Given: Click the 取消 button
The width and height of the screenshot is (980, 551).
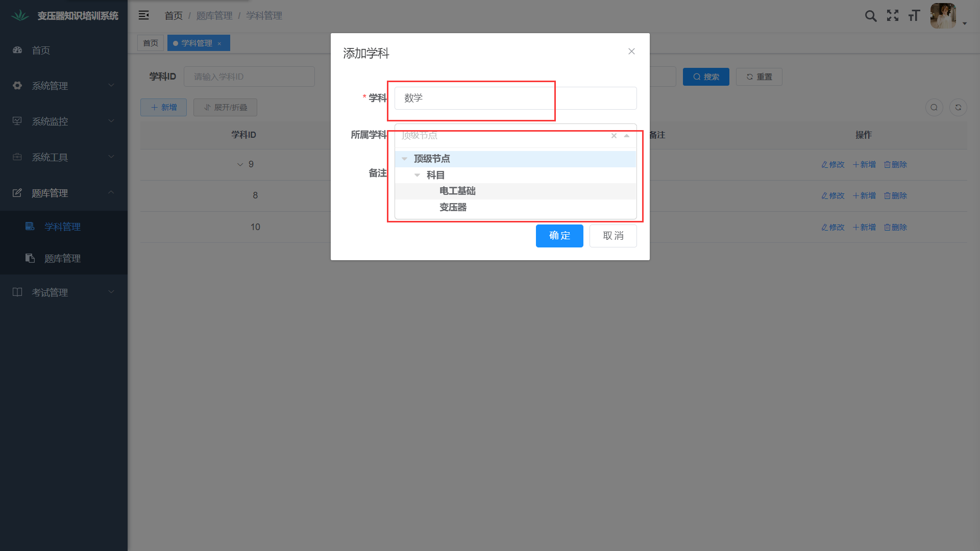Looking at the screenshot, I should point(613,236).
